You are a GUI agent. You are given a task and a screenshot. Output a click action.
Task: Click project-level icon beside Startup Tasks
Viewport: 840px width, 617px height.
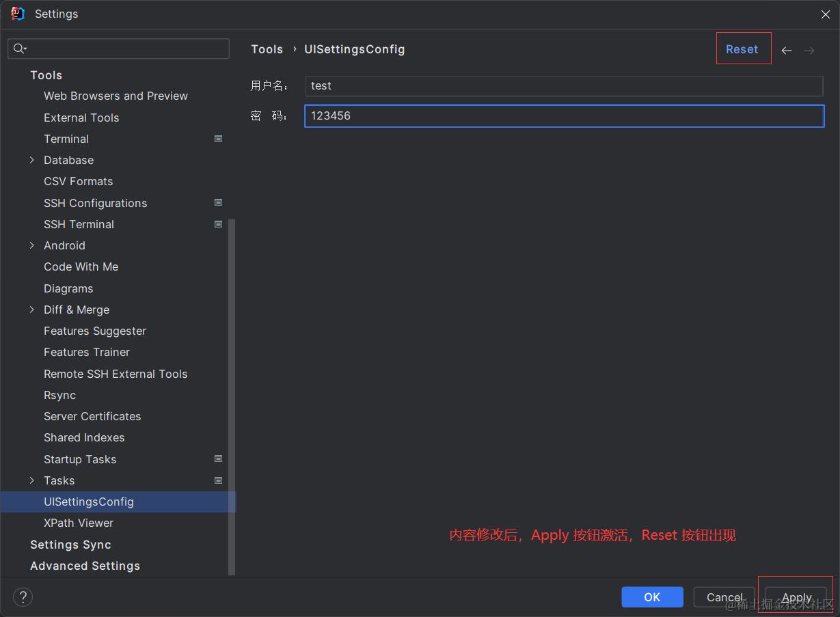[219, 458]
